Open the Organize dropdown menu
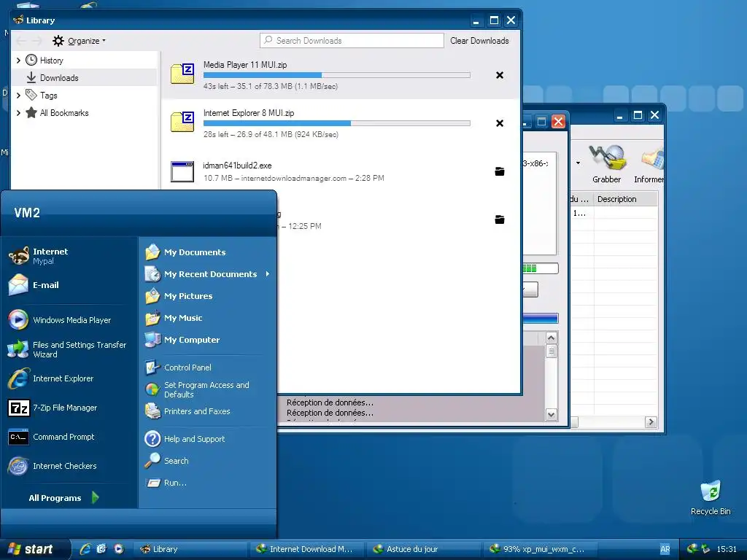 [79, 41]
